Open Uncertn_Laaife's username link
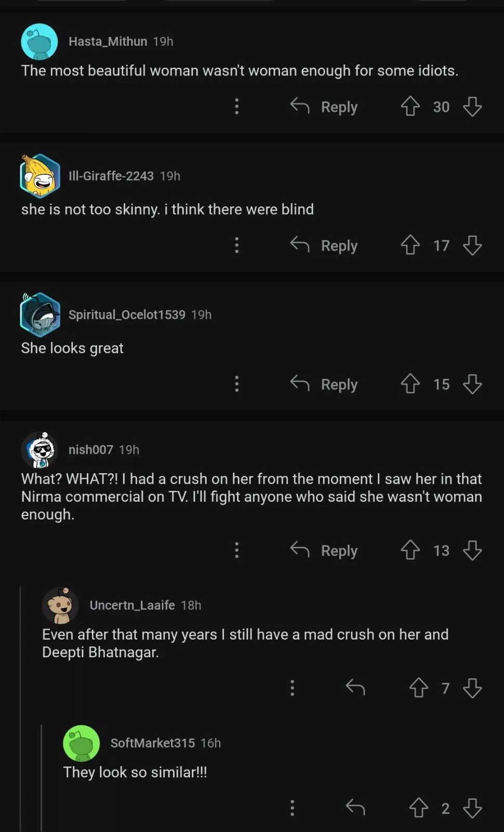Viewport: 504px width, 832px height. (x=132, y=605)
